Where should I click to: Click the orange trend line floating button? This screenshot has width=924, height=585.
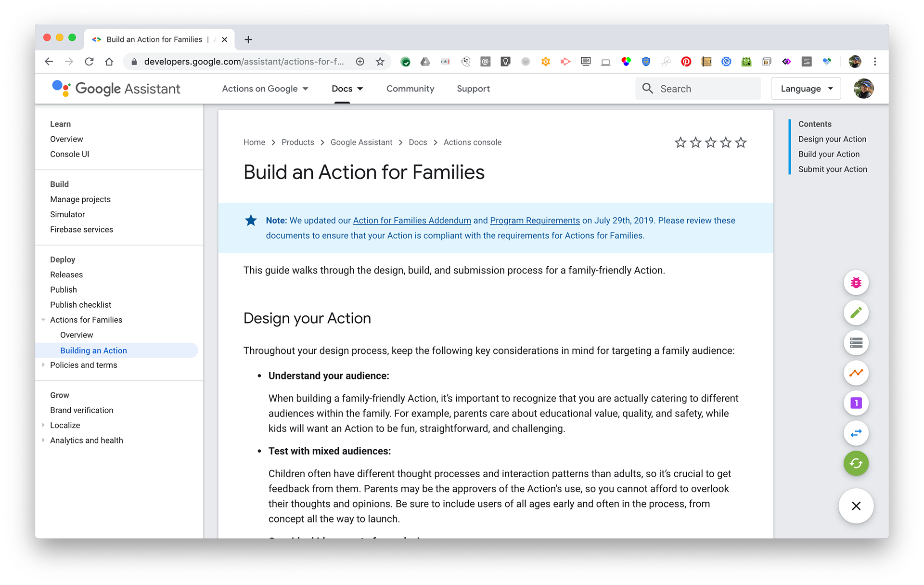tap(856, 373)
